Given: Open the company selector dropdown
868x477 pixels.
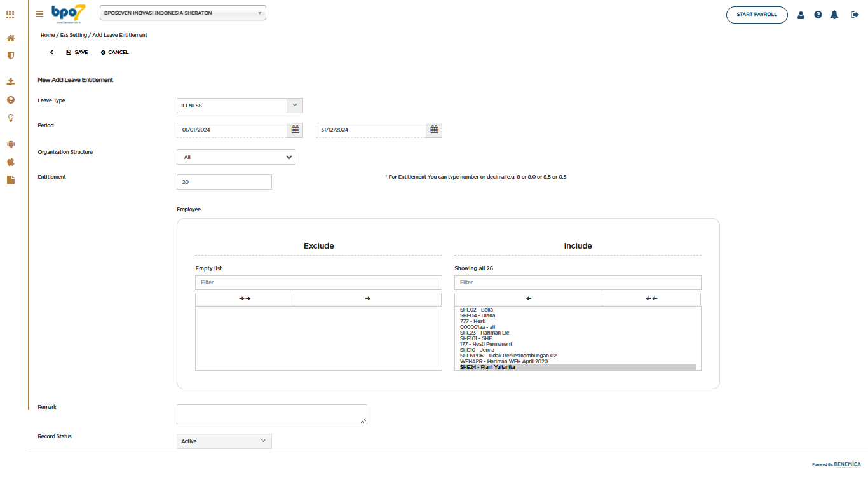Looking at the screenshot, I should point(183,13).
